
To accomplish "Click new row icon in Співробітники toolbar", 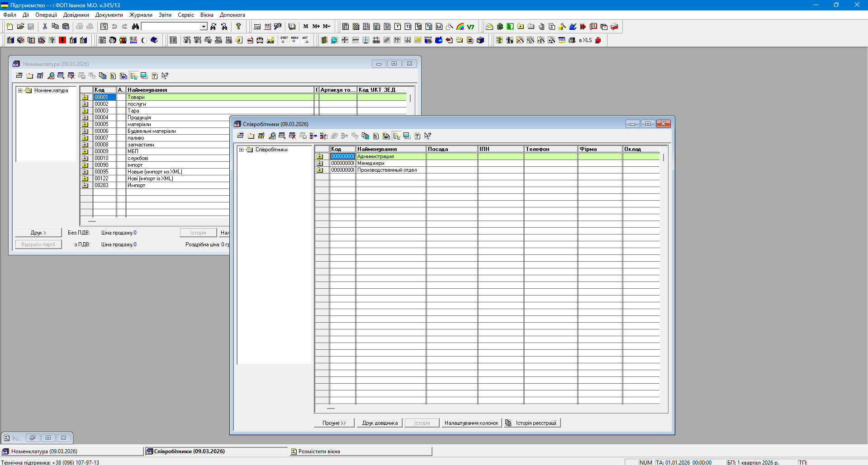I will pos(241,136).
